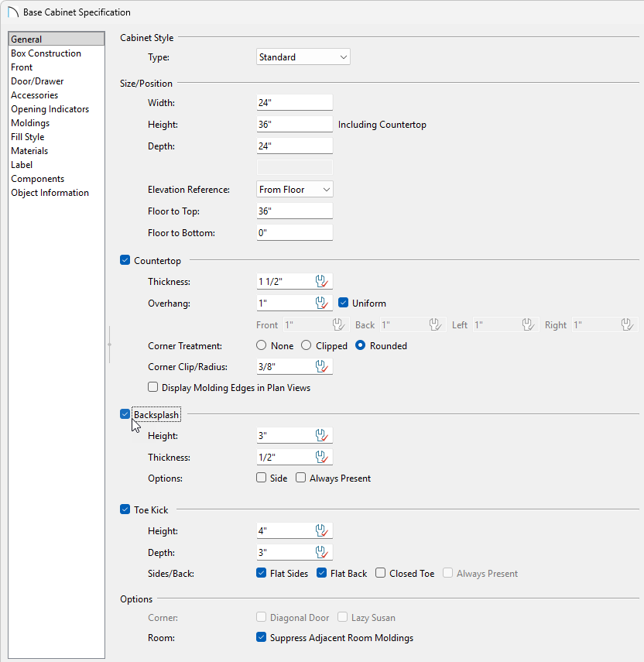
Task: Click the dynamic default icon for Toe Kick Depth
Action: point(321,552)
